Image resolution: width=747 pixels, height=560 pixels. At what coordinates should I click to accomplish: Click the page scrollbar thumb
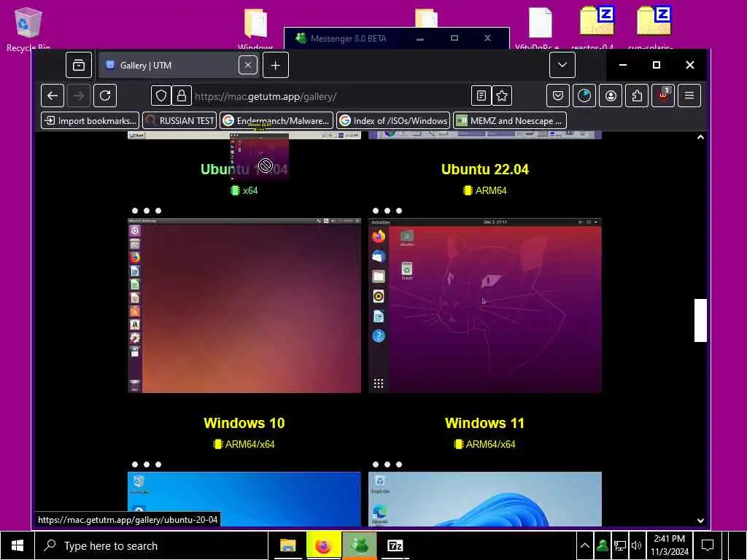700,320
